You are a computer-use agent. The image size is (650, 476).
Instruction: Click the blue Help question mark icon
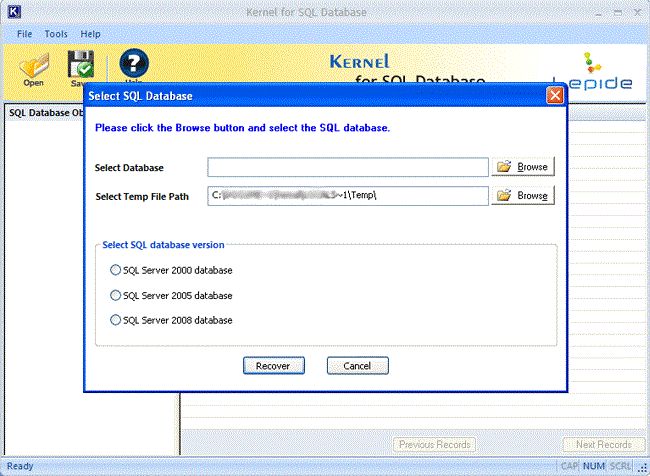pyautogui.click(x=134, y=63)
